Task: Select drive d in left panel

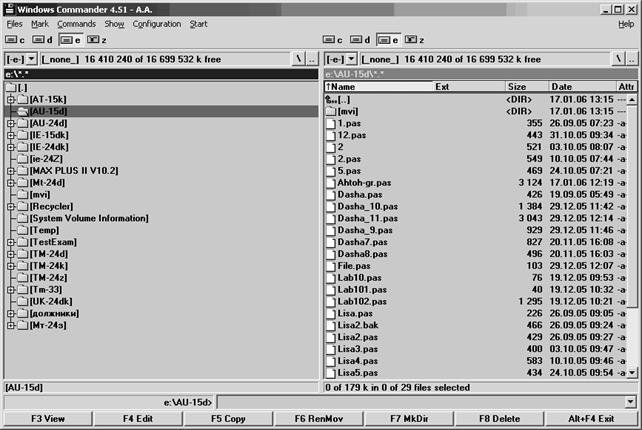Action: pyautogui.click(x=43, y=40)
